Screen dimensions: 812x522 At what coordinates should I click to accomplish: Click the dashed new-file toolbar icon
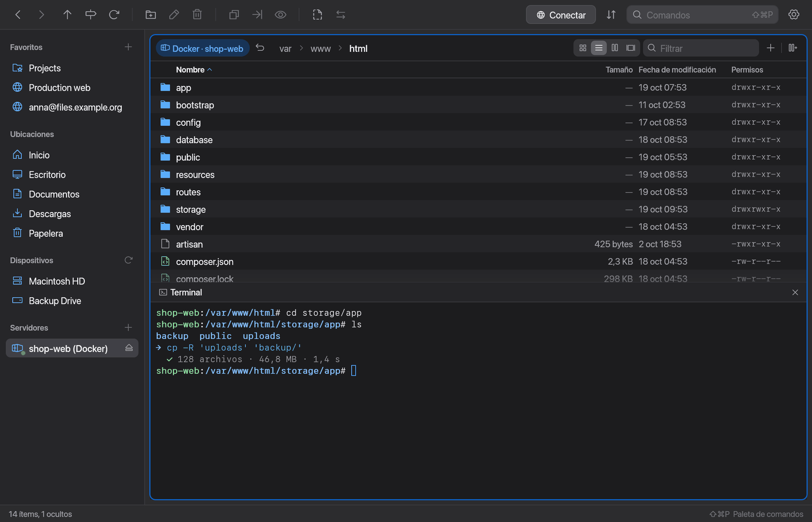pyautogui.click(x=317, y=15)
